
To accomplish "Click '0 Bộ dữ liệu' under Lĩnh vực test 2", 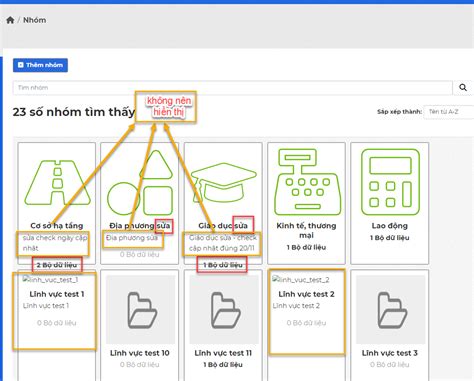I will (306, 323).
